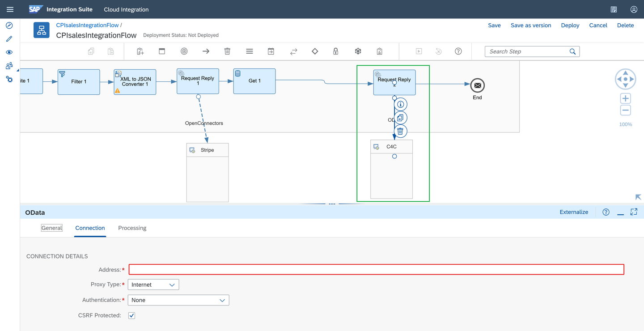Image resolution: width=644 pixels, height=331 pixels.
Task: Click Save as version
Action: [531, 25]
